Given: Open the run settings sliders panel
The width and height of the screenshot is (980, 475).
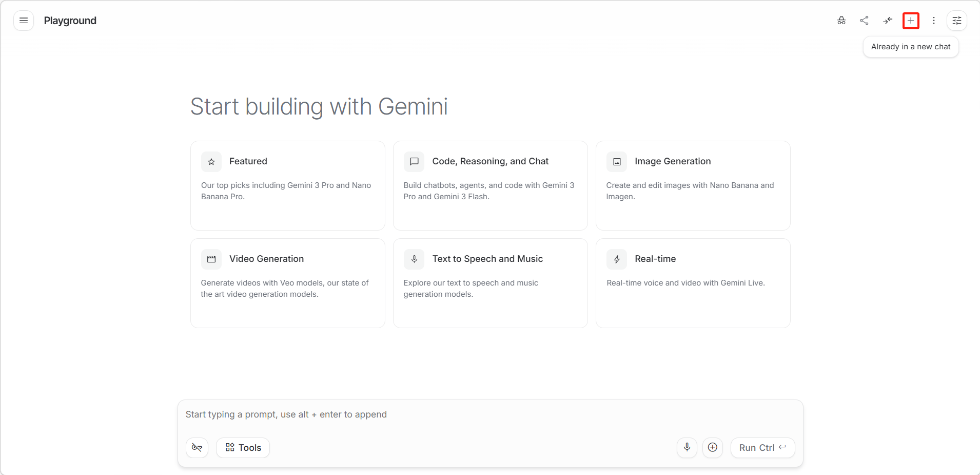Looking at the screenshot, I should coord(957,21).
